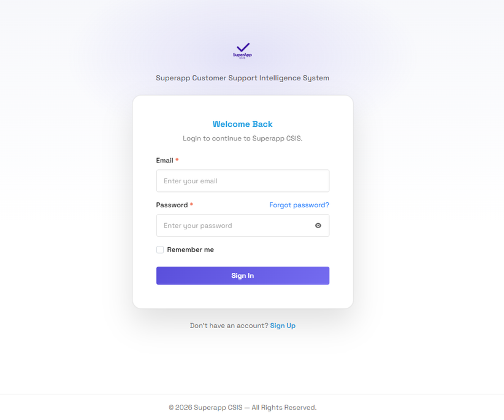The width and height of the screenshot is (504, 420).
Task: Click the Password field label
Action: [172, 205]
